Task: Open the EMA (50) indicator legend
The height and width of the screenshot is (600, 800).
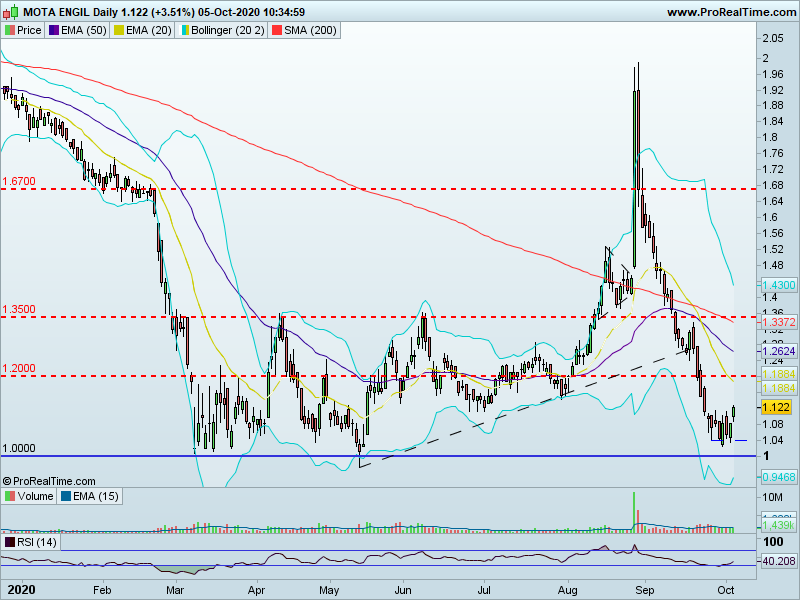Action: (78, 31)
